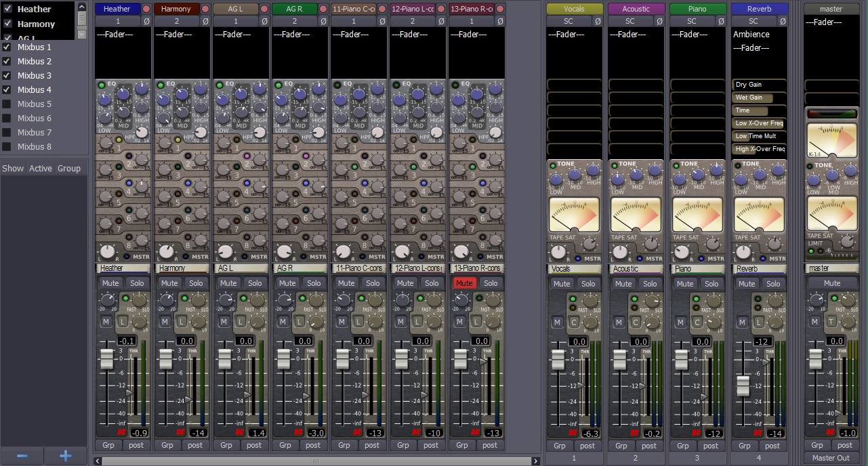Open the input selector on the Heather strip

coord(119,21)
